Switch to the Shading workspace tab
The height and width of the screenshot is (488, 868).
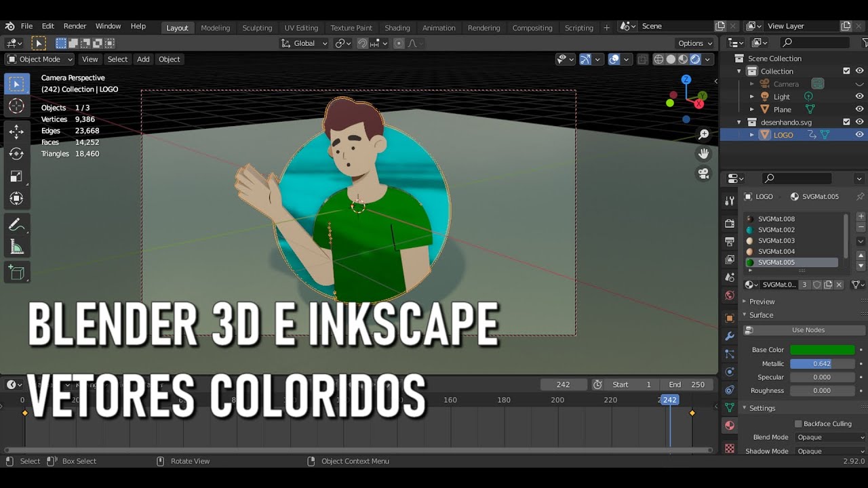pos(397,28)
